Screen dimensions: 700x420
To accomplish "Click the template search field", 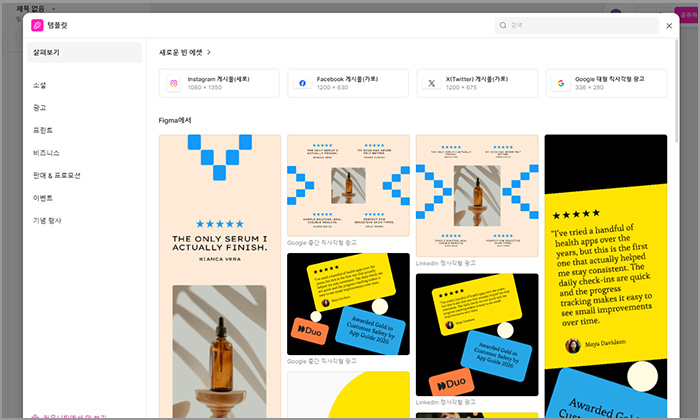I will (x=577, y=25).
